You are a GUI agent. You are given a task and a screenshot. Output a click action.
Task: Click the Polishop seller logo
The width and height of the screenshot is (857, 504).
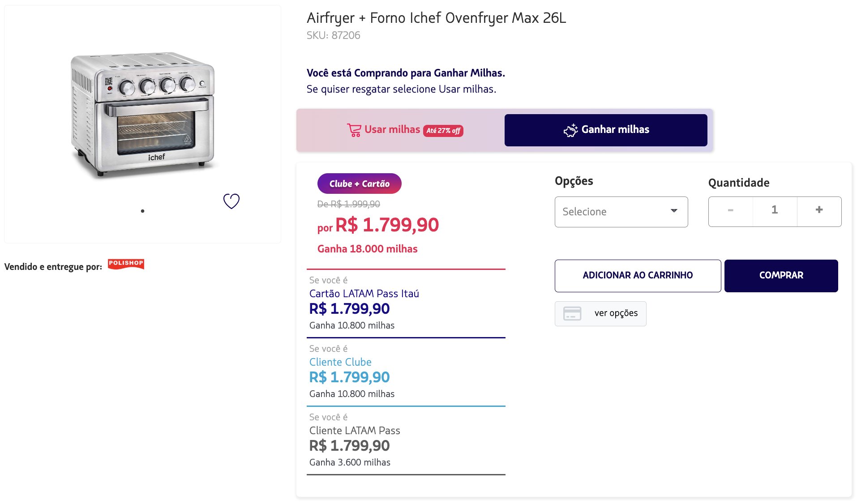(x=126, y=264)
